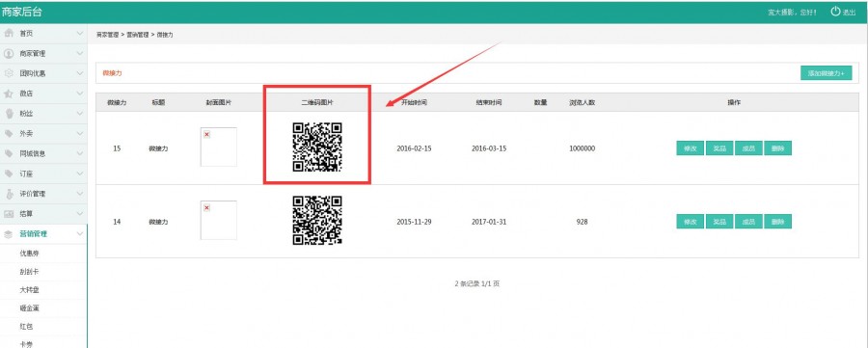Expand the 微店 chevron
Screen dimensions: 868x348
[x=80, y=94]
